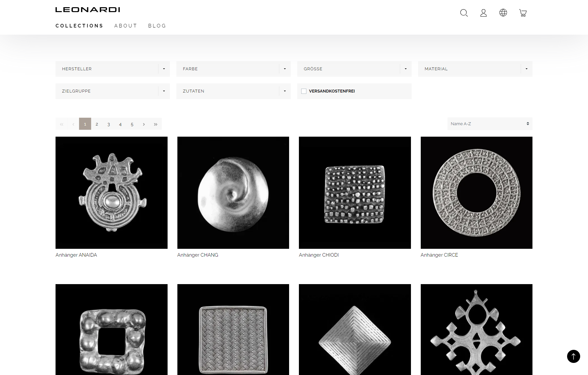This screenshot has width=588, height=375.
Task: Expand the Farbe filter dropdown
Action: coord(234,69)
